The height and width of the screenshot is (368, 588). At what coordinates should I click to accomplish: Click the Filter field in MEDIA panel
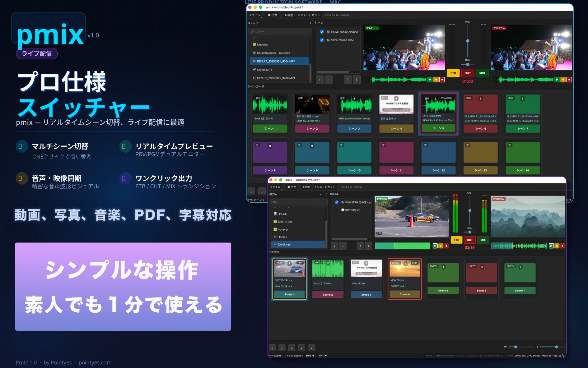(x=298, y=202)
